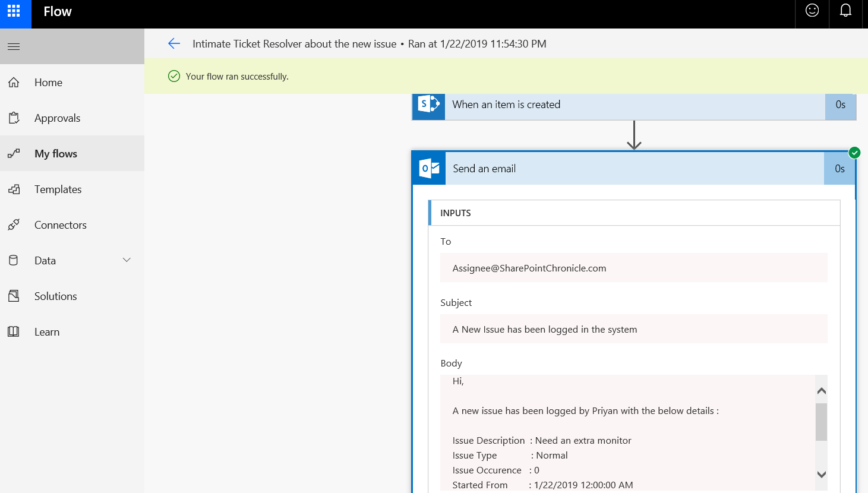Viewport: 868px width, 493px height.
Task: Click the email body scrollbar thumb
Action: tap(822, 422)
